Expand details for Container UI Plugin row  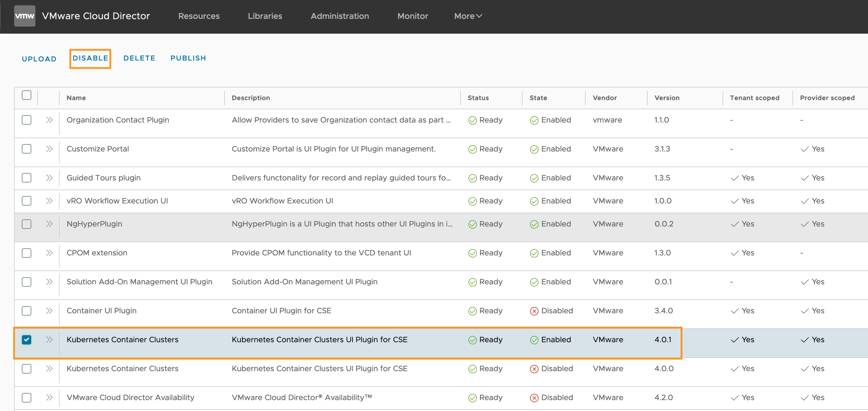[49, 311]
